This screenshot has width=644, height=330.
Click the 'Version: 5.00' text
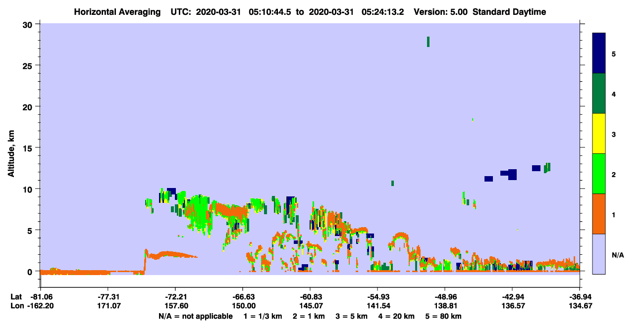(442, 12)
